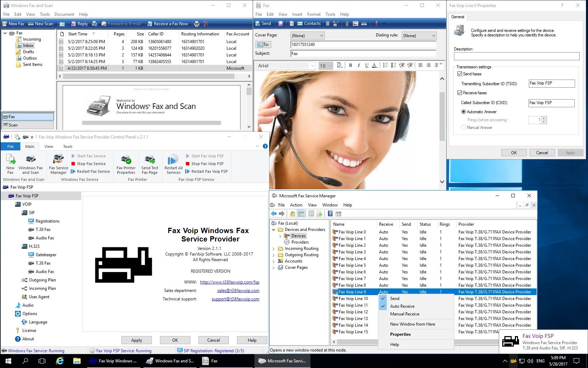Click the Save icon in the Fax compose toolbar
Viewport: 588px width, 368px height.
pos(281,23)
